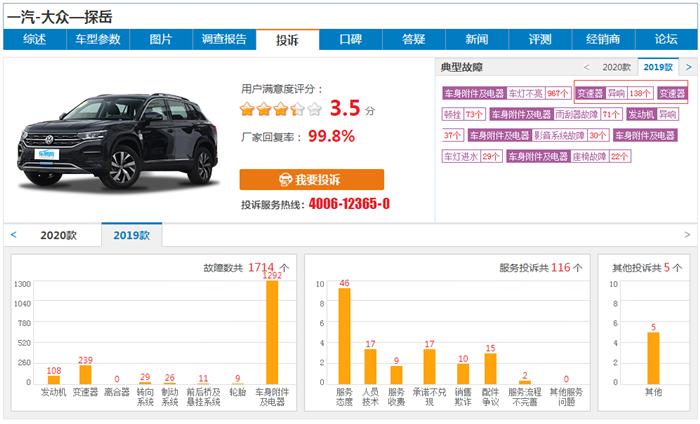
Task: Click the 影音系统故障 fault tag
Action: tap(559, 135)
